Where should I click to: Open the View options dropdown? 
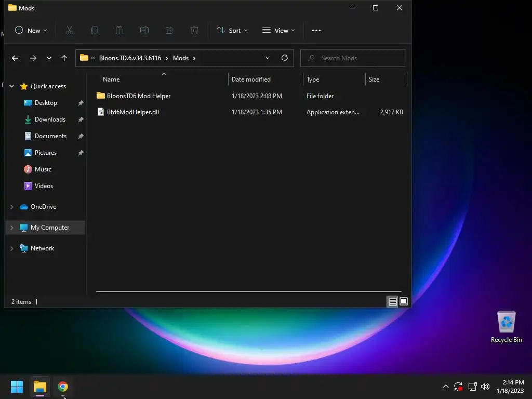pyautogui.click(x=278, y=31)
